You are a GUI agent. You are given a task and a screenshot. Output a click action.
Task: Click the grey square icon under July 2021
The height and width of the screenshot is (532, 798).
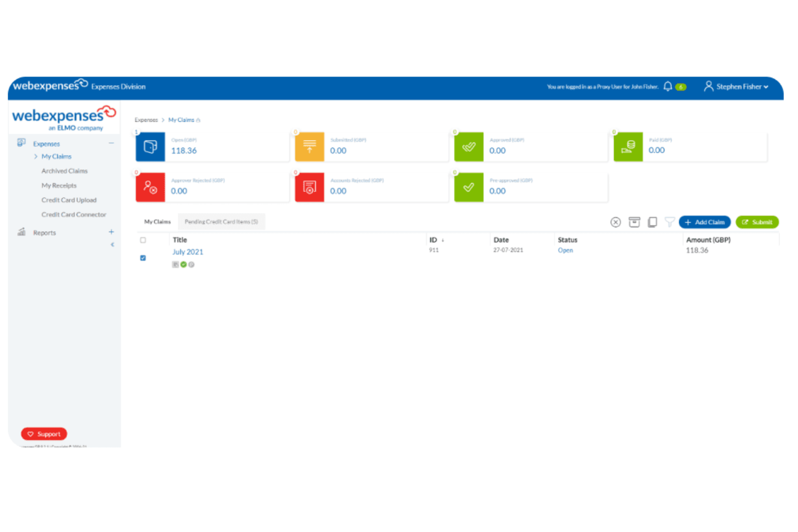175,265
